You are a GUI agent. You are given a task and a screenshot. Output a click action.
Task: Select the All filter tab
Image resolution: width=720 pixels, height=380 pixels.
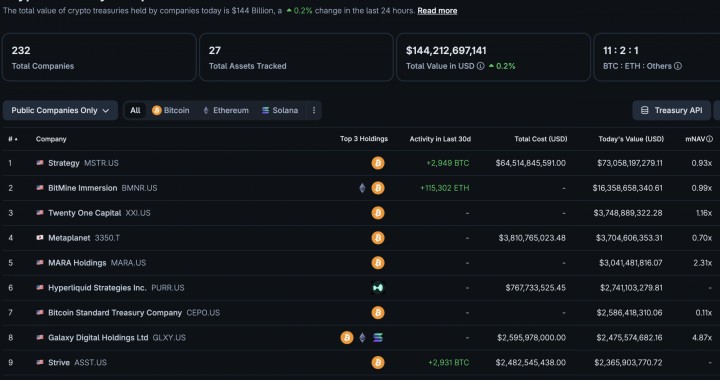tap(135, 111)
